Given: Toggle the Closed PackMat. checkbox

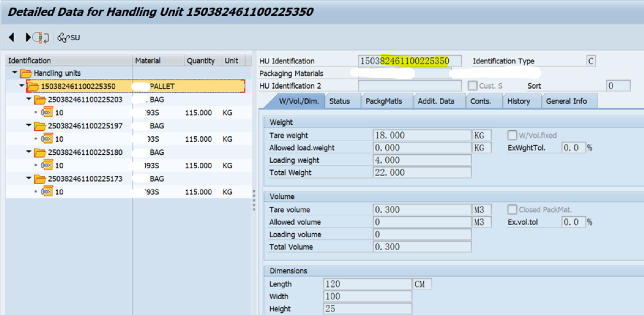Looking at the screenshot, I should tap(512, 209).
